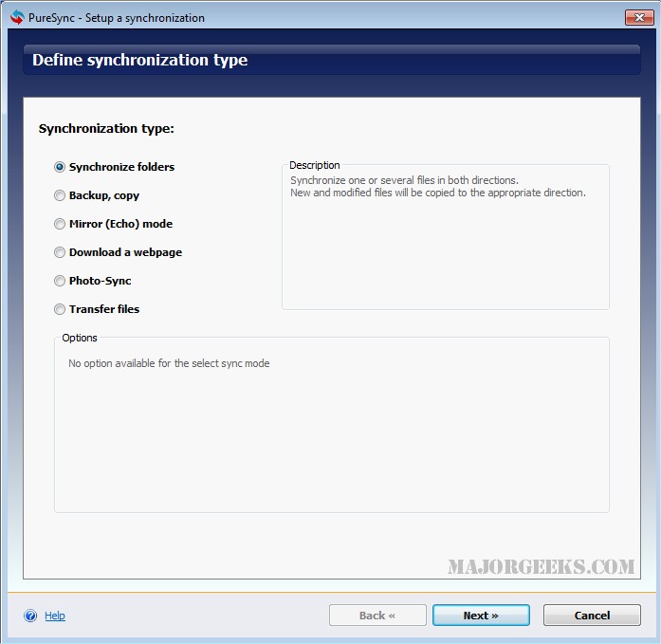Screen dimensions: 661x644
Task: Click the 'Synchronize one or several files' description line
Action: pos(404,180)
